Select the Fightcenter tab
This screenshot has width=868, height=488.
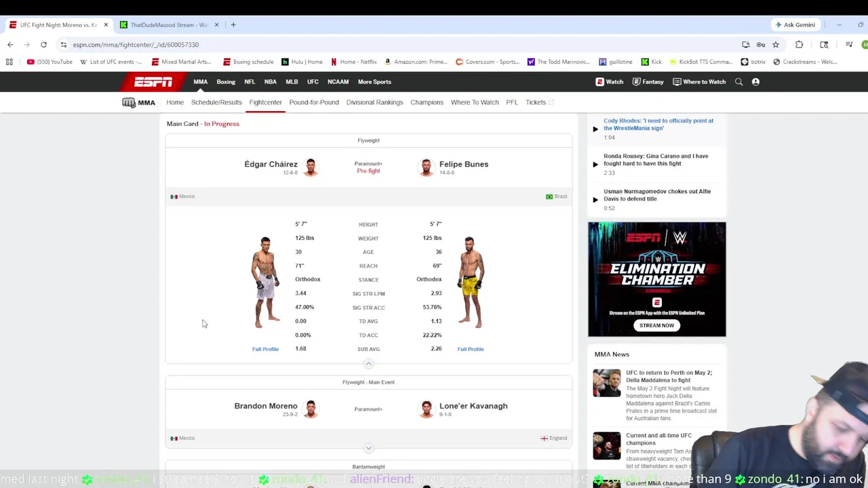pos(265,102)
